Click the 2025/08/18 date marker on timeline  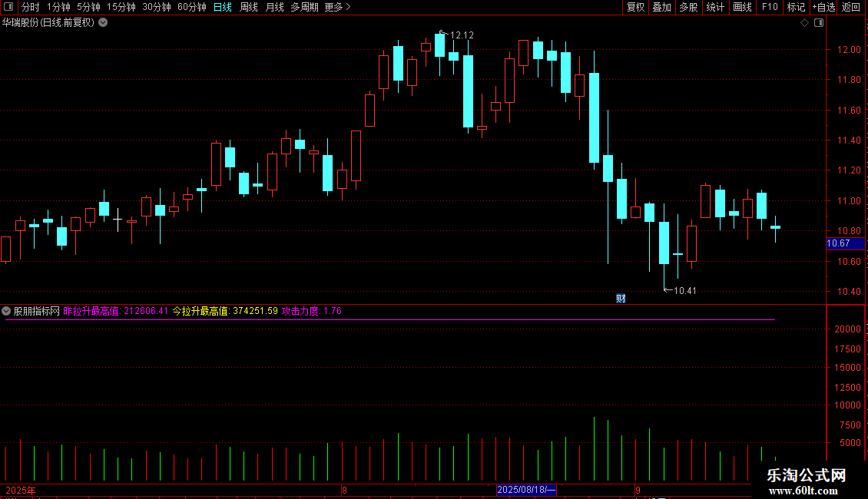[x=526, y=490]
